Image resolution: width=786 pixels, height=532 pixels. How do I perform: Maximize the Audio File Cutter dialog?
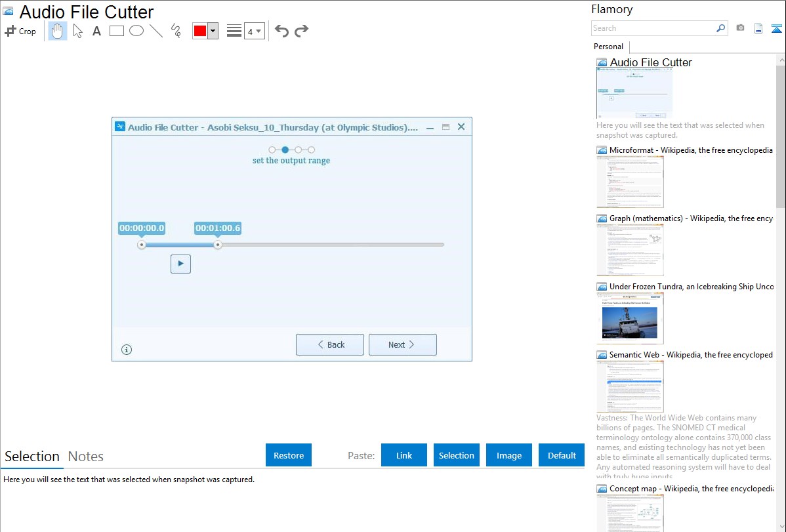445,127
